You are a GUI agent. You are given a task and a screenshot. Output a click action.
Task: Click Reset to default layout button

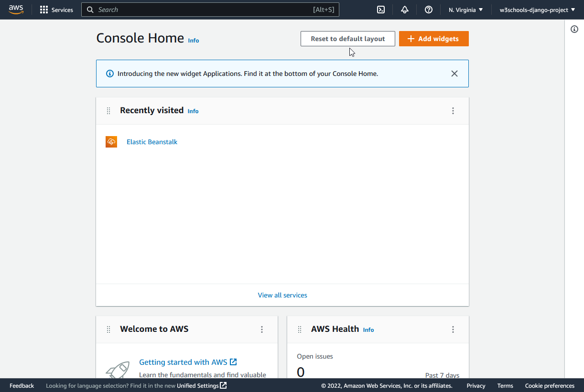347,39
